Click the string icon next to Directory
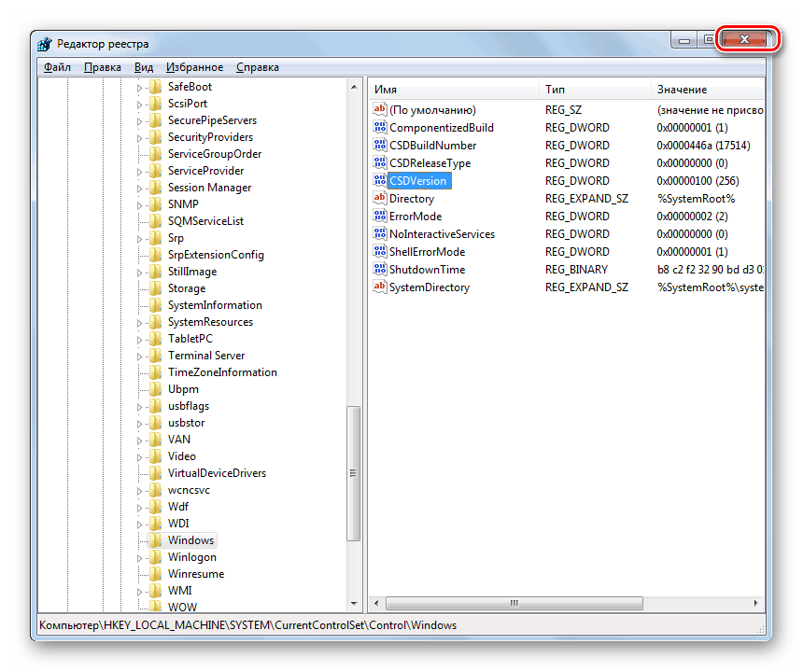Screen dimensions: 803x672 379,198
